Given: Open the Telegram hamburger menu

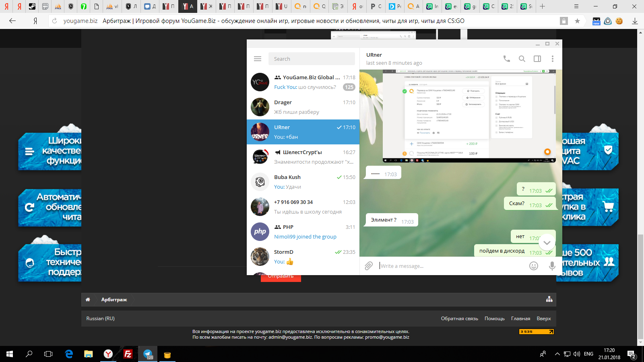Looking at the screenshot, I should (x=258, y=59).
